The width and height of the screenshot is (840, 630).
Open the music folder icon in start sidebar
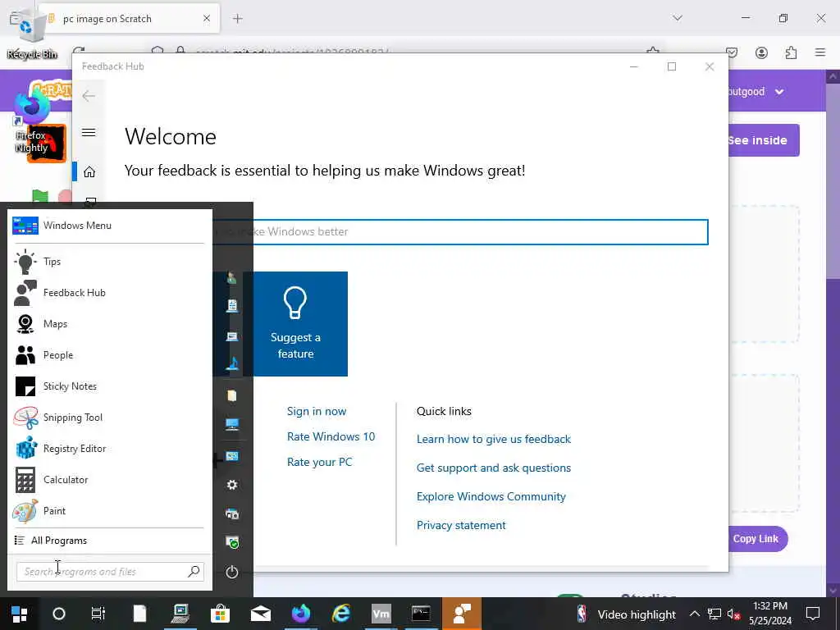[232, 363]
